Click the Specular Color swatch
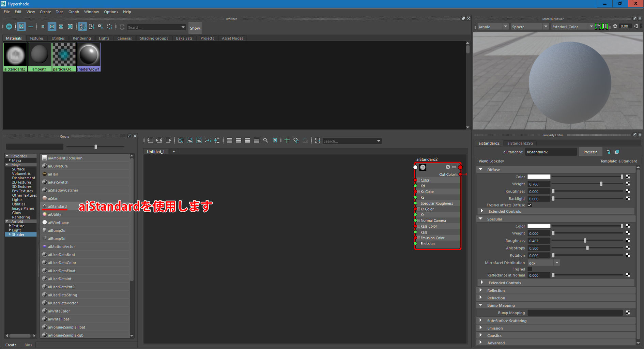Viewport: 644px width, 349px height. pos(539,226)
